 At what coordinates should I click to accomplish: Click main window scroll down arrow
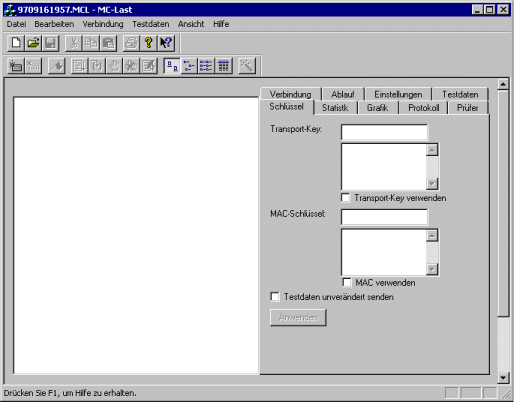tap(503, 378)
